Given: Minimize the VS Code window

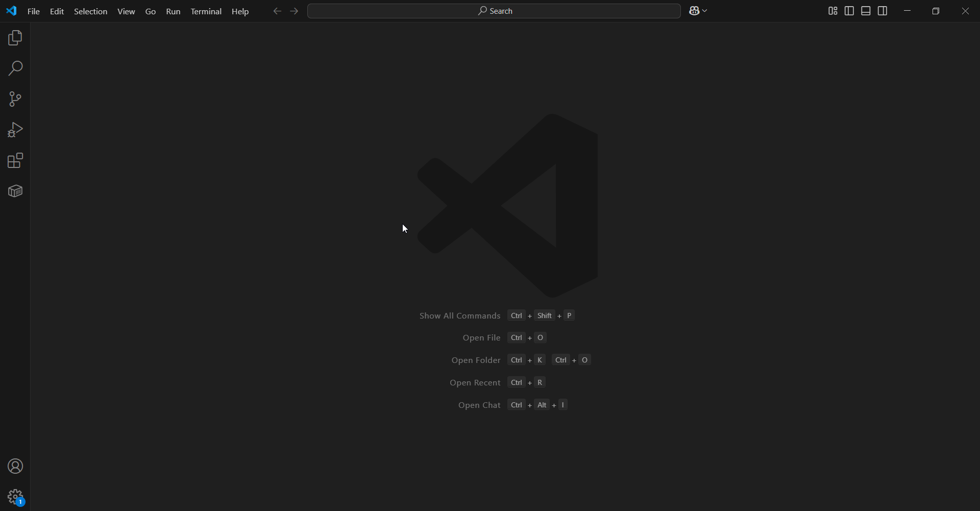Looking at the screenshot, I should tap(908, 11).
